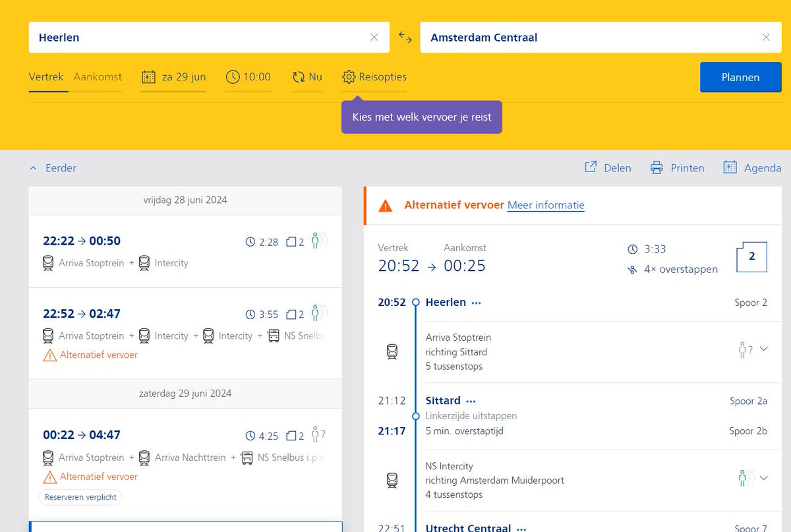Open Reisopties travel options
Viewport: 791px width, 532px height.
[x=374, y=77]
